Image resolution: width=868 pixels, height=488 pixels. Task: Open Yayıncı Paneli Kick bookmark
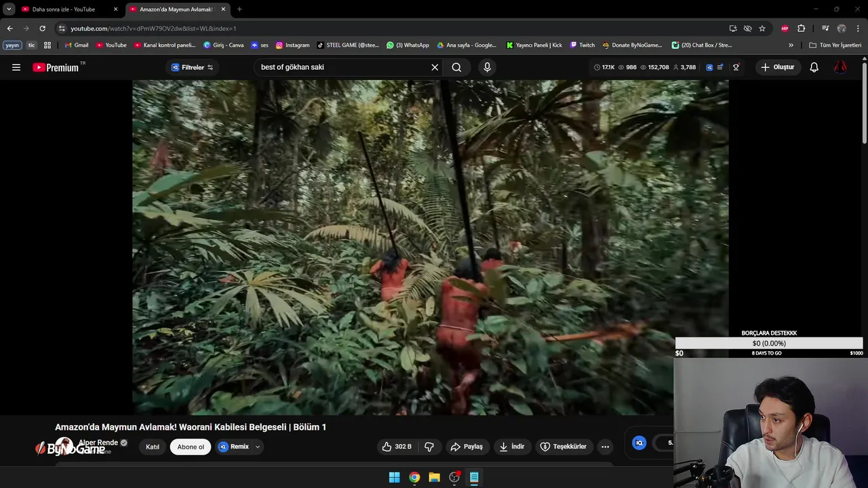[x=534, y=45]
